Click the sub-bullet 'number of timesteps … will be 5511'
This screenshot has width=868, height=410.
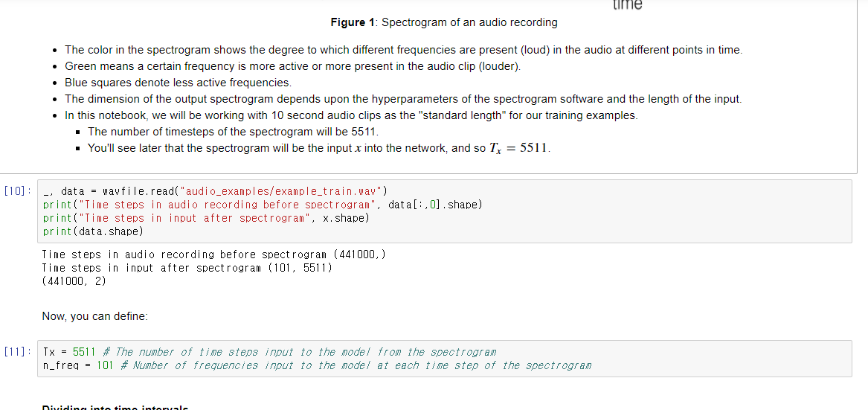pos(233,132)
